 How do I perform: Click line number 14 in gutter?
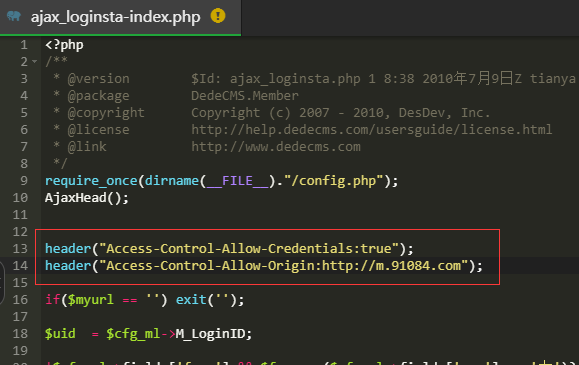20,266
